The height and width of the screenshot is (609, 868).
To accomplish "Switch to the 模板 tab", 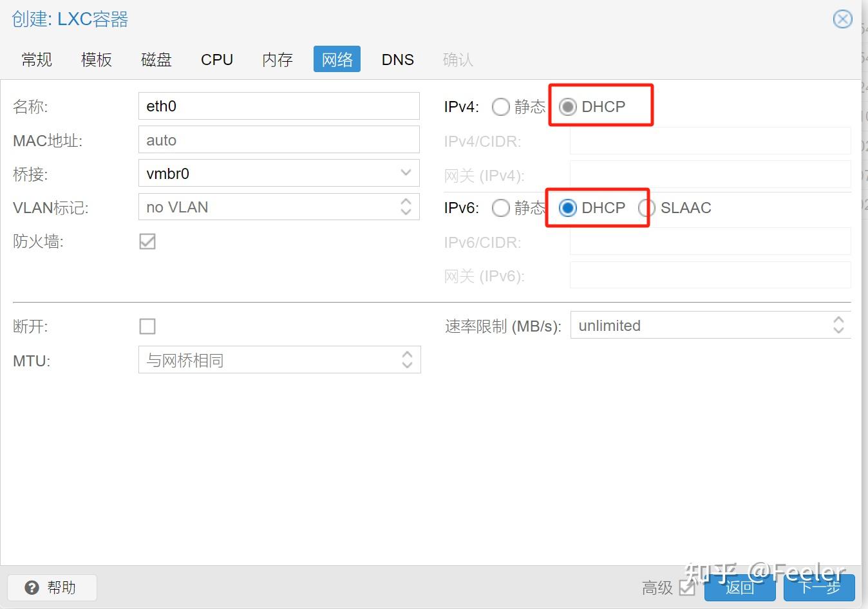I will coord(96,59).
